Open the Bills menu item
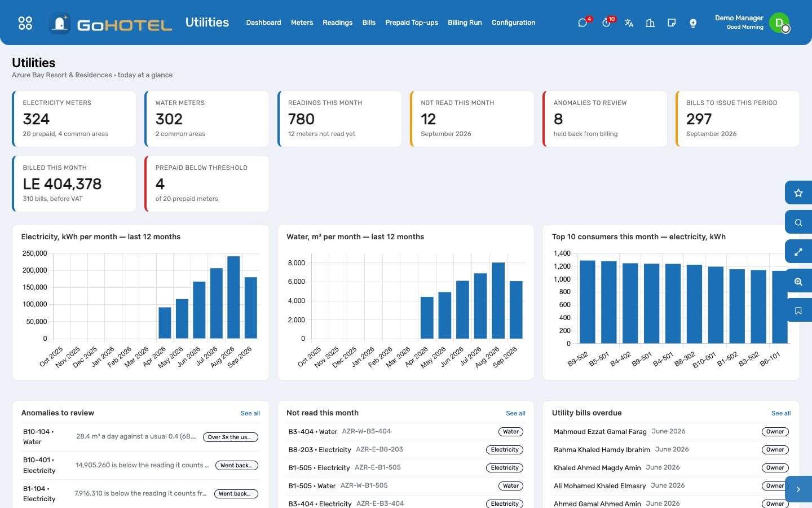Screen dimensions: 812x508 (369, 23)
